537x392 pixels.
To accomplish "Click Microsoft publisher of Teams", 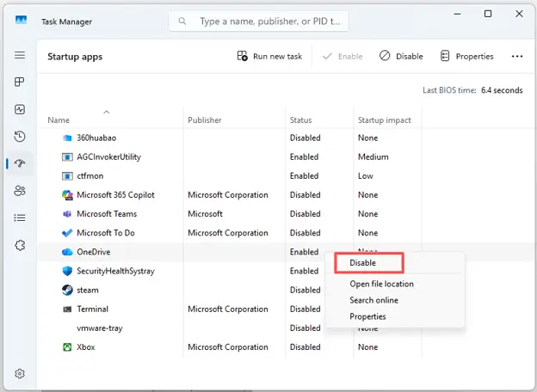I will (205, 214).
